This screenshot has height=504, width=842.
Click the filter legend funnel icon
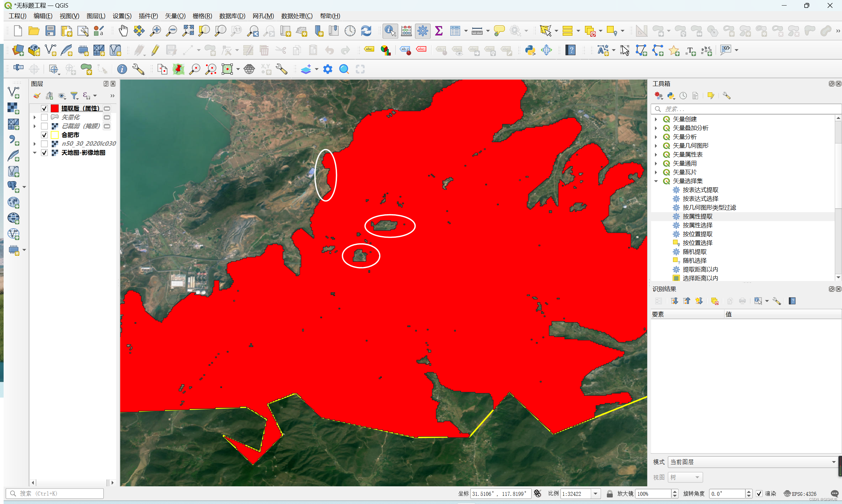click(74, 96)
